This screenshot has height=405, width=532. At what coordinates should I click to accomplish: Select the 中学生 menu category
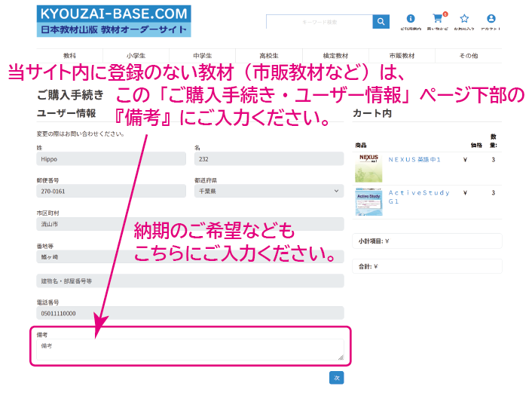pos(203,56)
